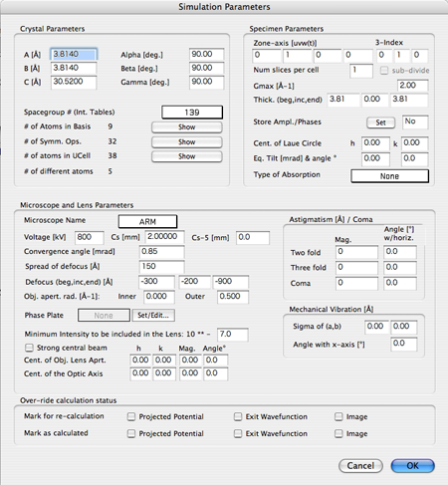448x485 pixels.
Task: Show the atoms in basis list
Action: point(187,127)
